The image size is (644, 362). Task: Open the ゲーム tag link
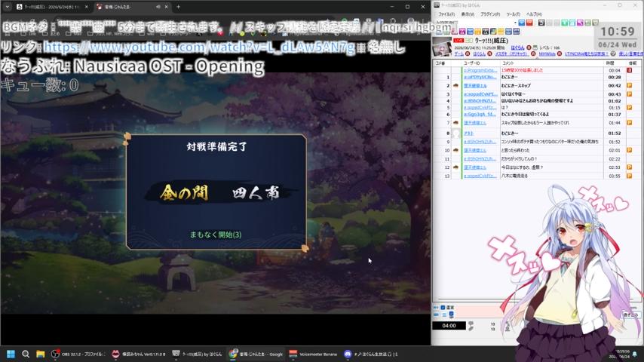point(458,54)
